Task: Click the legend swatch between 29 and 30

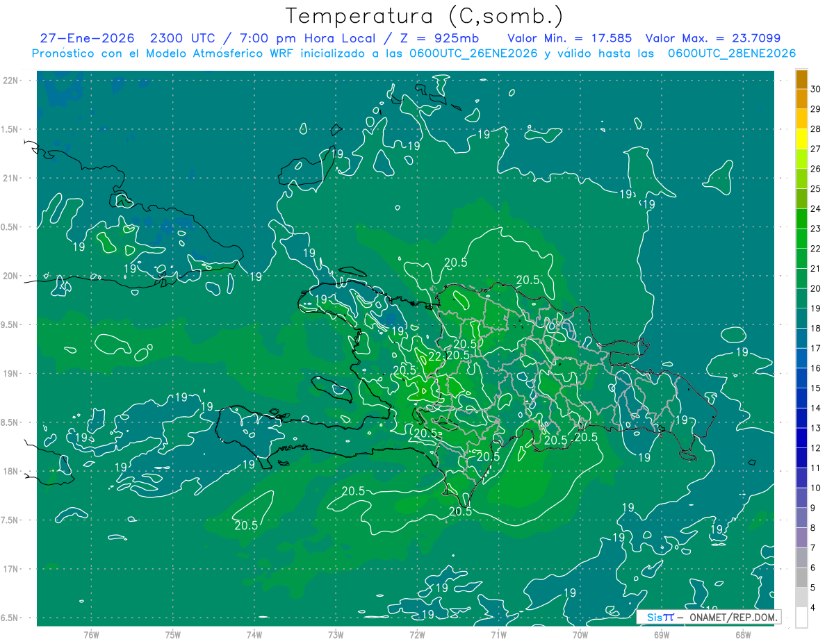Action: tap(801, 99)
